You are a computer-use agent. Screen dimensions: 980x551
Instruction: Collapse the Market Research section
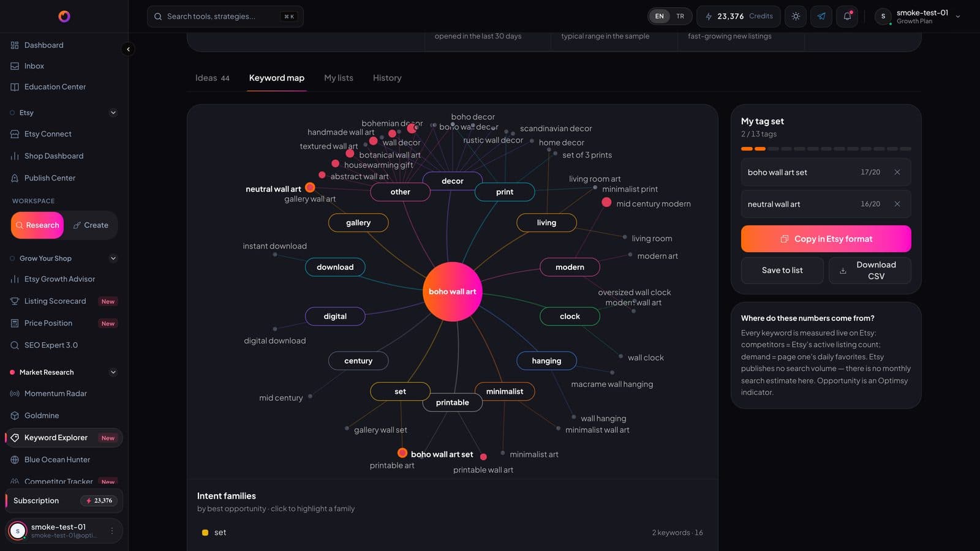[113, 372]
